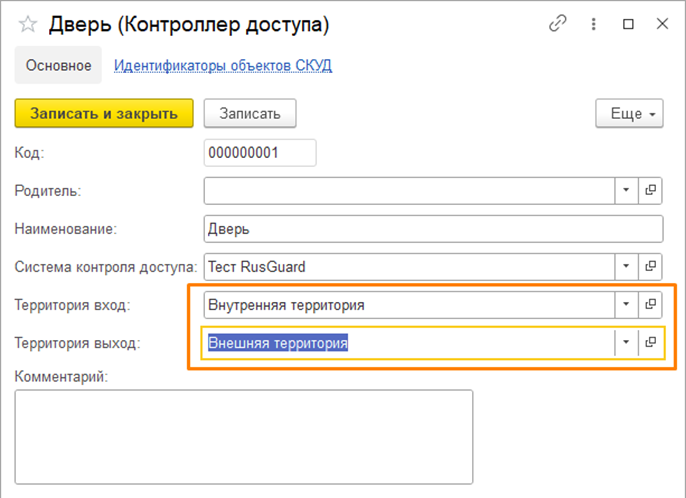Click inside the Комментарий text area
Image resolution: width=686 pixels, height=498 pixels.
(x=243, y=436)
